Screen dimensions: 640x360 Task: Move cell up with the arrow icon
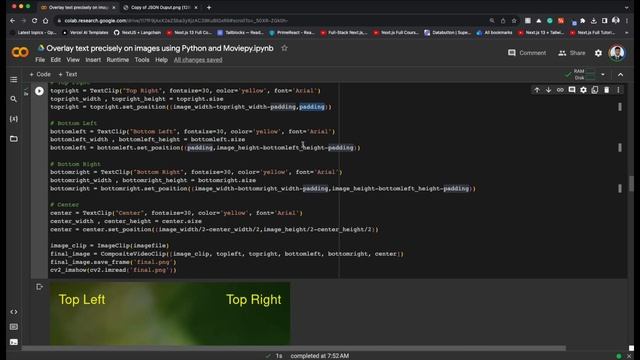tap(537, 90)
